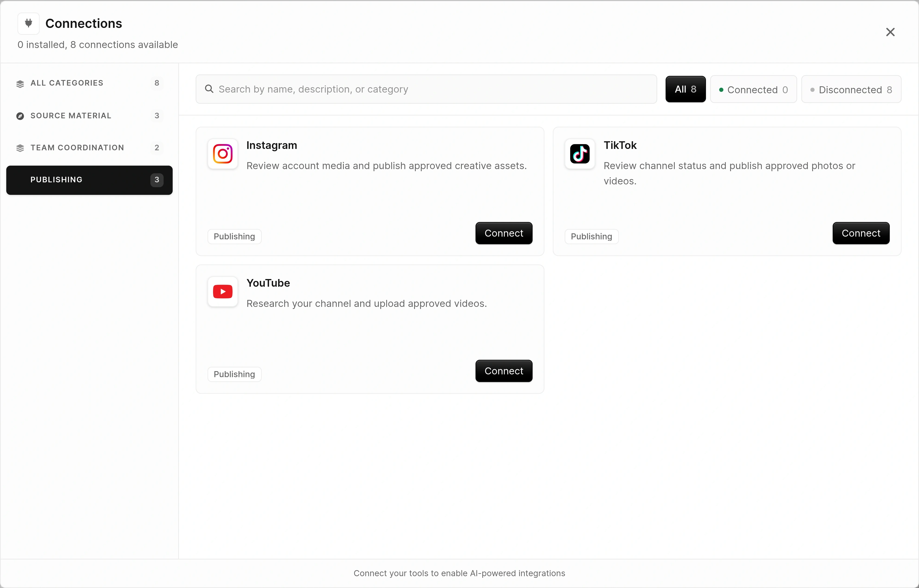Click the plug icon beside Connections title
Viewport: 919px width, 588px height.
[29, 23]
